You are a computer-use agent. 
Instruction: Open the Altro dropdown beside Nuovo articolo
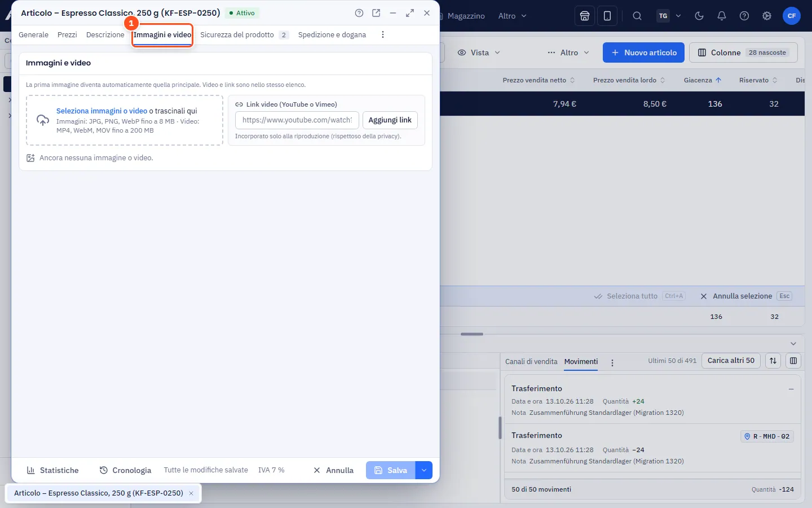click(568, 52)
